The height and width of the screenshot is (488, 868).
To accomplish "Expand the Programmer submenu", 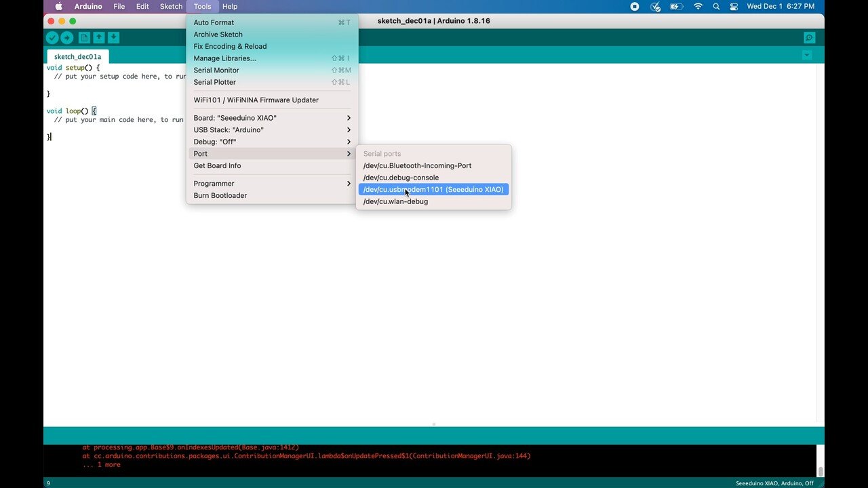I will tap(272, 184).
